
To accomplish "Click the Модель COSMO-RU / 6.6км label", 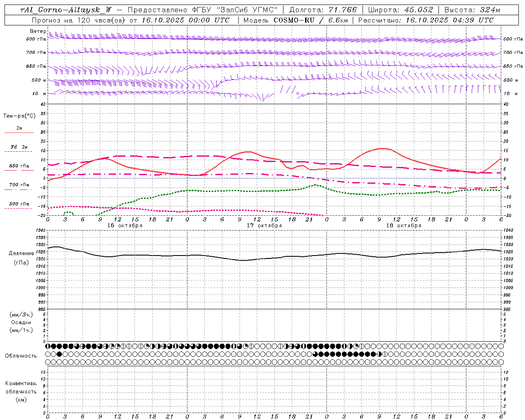I will tap(295, 20).
